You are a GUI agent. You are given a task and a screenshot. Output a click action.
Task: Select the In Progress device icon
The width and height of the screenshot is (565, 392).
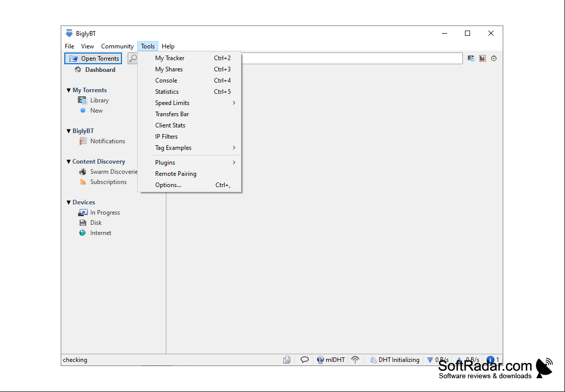83,213
